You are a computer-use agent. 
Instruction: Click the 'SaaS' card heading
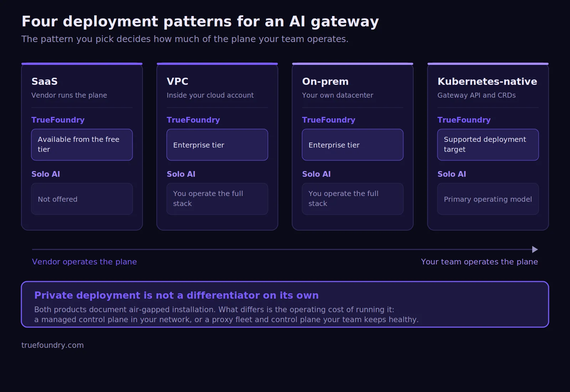(45, 81)
